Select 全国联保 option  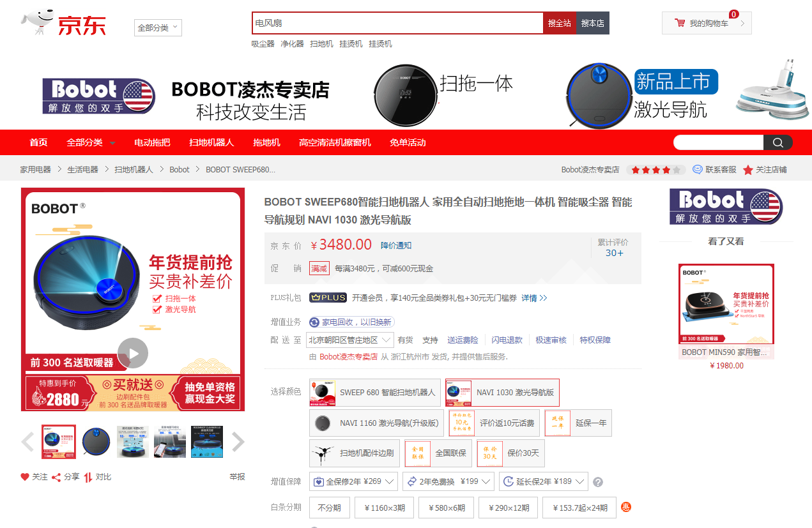pyautogui.click(x=438, y=453)
